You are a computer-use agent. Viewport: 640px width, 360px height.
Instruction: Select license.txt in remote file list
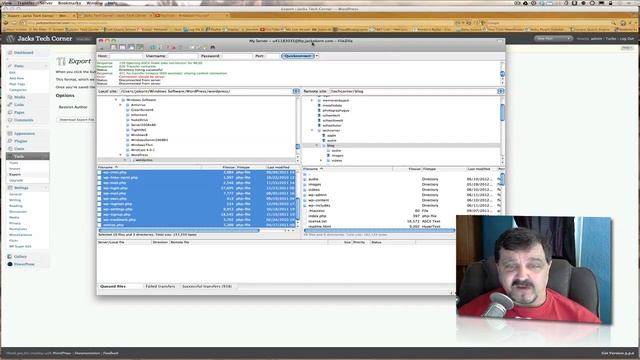pyautogui.click(x=318, y=221)
